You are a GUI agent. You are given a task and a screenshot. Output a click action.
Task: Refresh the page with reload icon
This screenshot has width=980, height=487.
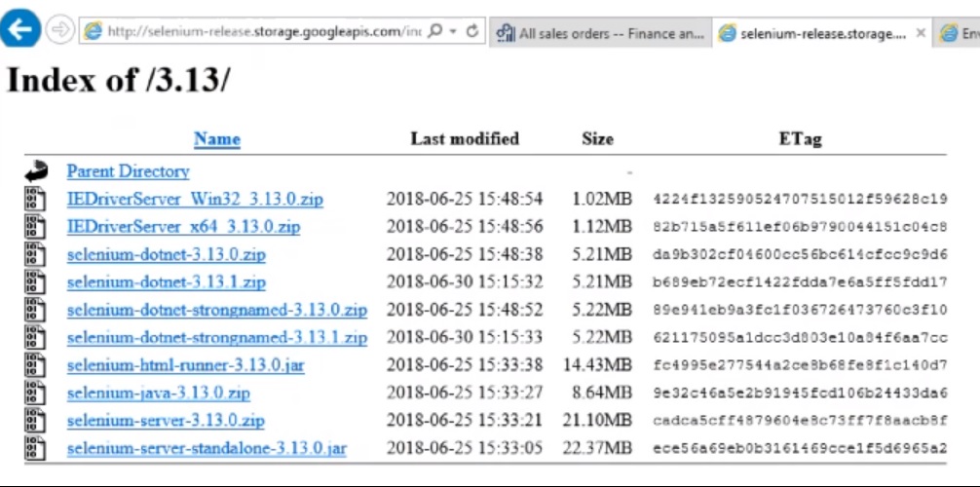[x=472, y=30]
